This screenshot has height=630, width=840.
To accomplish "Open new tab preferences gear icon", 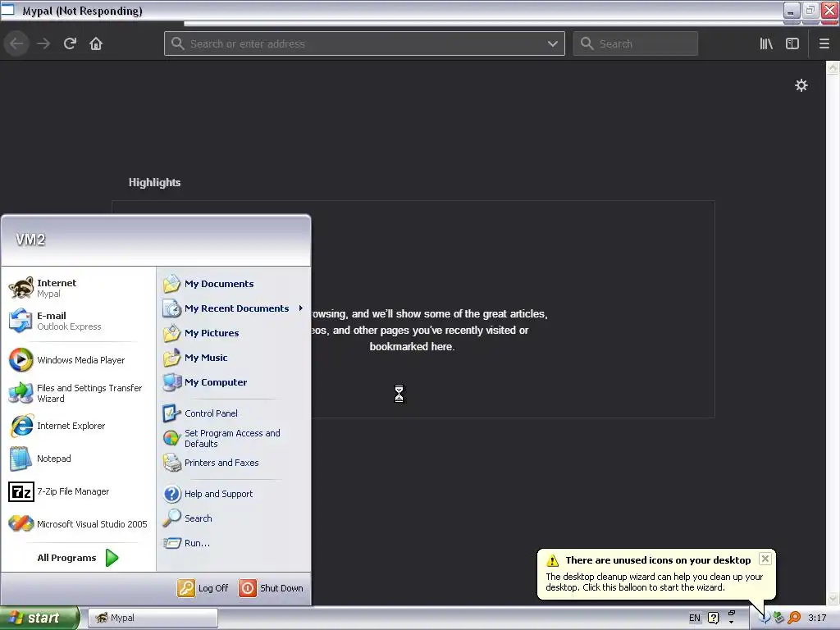I will tap(801, 85).
